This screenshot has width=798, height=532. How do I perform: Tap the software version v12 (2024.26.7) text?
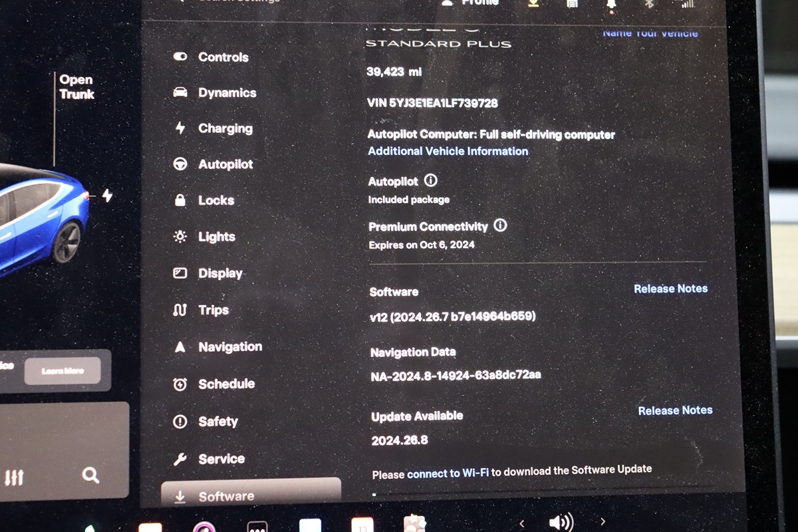tap(452, 317)
